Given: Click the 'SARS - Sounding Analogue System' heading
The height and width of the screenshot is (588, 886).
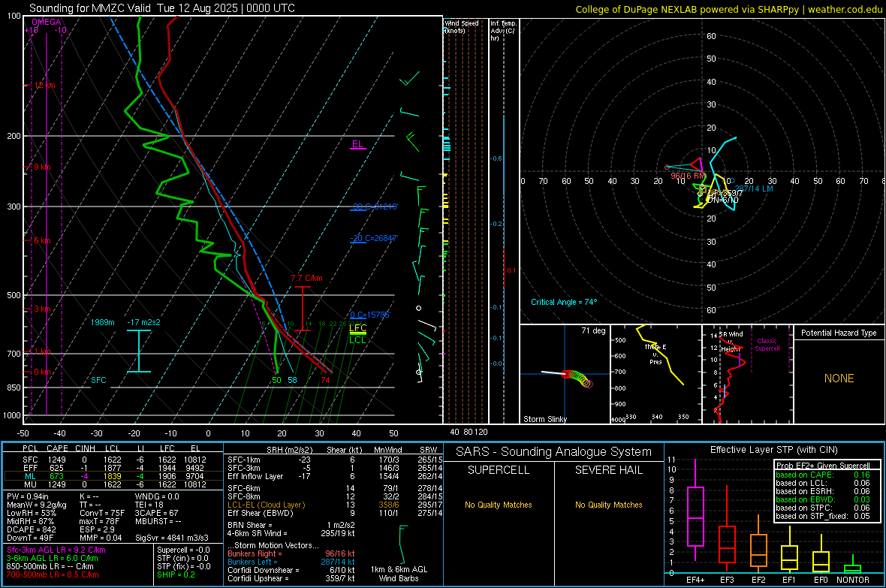Looking at the screenshot, I should 554,451.
